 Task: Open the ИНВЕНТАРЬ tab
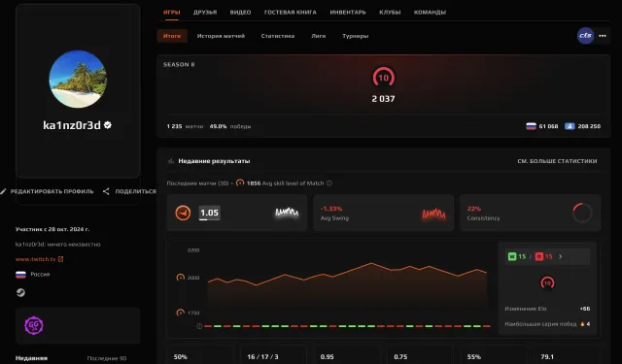[348, 13]
